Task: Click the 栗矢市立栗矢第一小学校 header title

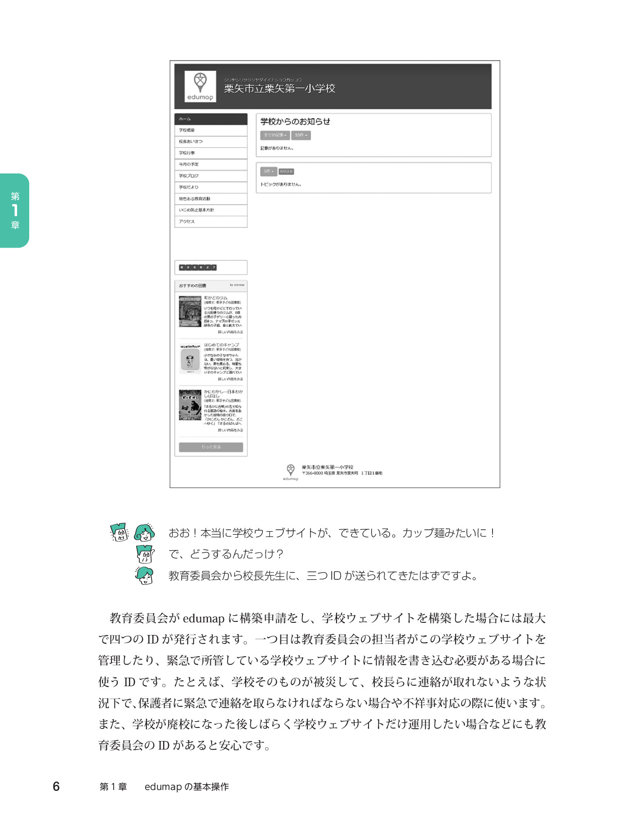Action: 280,89
